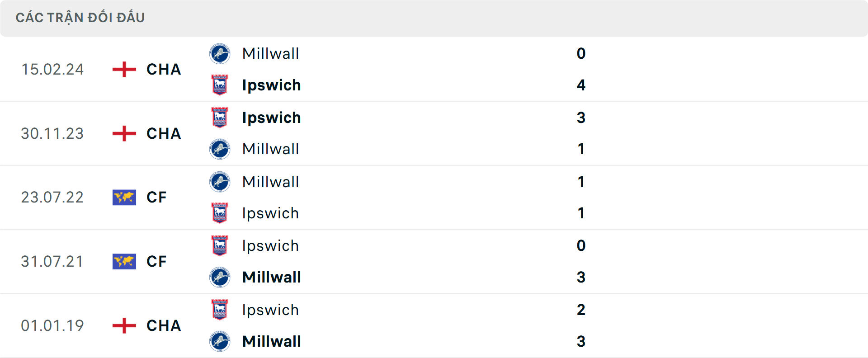Screen dimensions: 868x358
Task: Click the Millwall crest in the 01.01.19 match
Action: click(220, 341)
